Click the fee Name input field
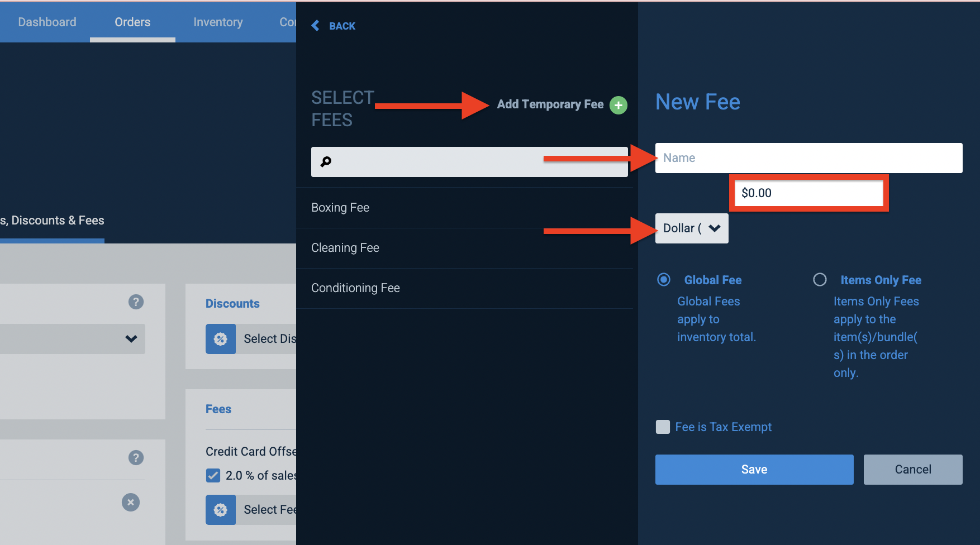Viewport: 980px width, 545px height. 809,158
